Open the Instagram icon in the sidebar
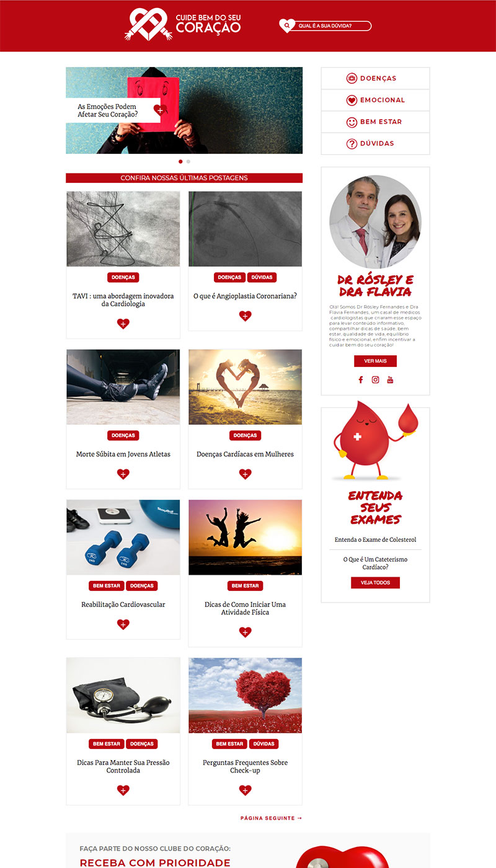This screenshot has width=496, height=868. pyautogui.click(x=375, y=380)
